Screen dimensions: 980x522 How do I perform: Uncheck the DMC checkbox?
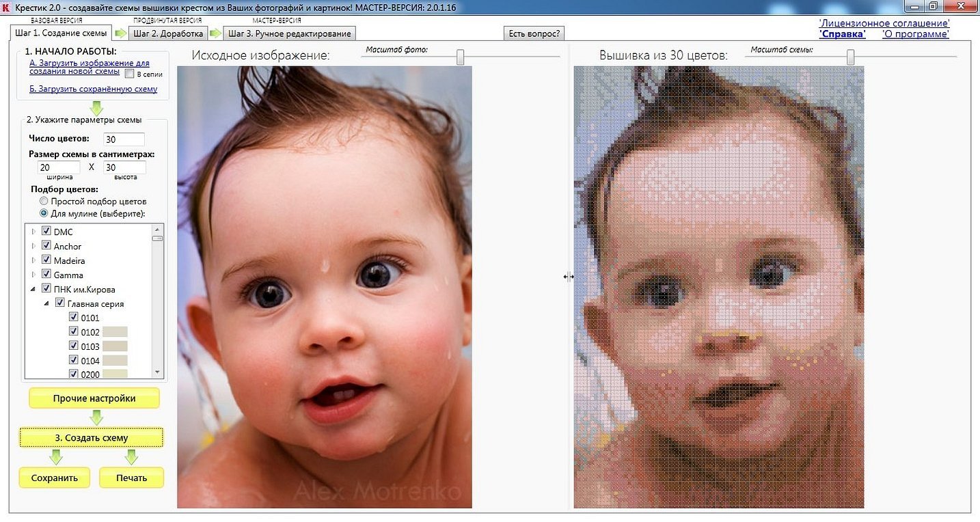click(46, 231)
